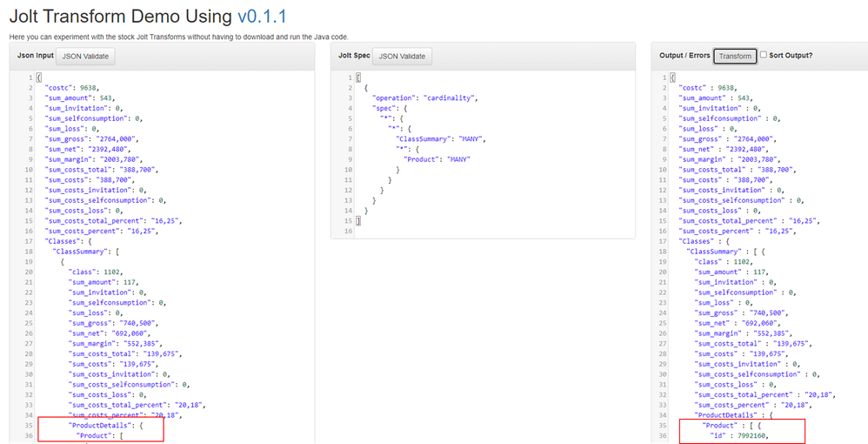Click "sum_gross": "740,500" in Json Input
The image size is (868, 444).
pyautogui.click(x=113, y=323)
